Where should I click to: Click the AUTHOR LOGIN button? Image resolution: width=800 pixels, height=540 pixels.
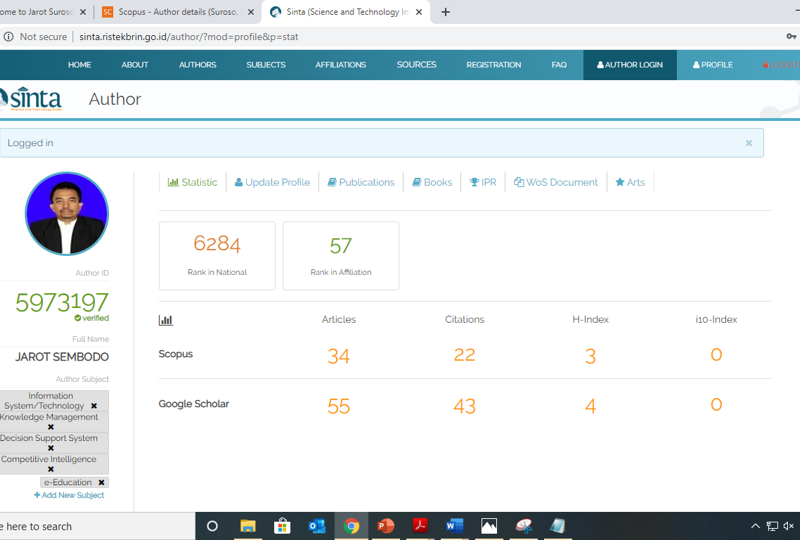(630, 65)
